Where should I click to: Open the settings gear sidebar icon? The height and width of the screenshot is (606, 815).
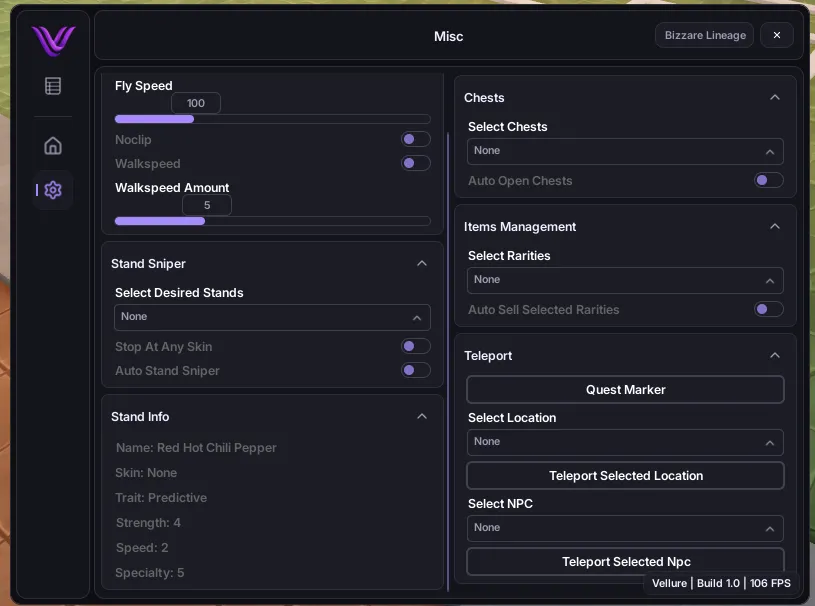pyautogui.click(x=53, y=190)
